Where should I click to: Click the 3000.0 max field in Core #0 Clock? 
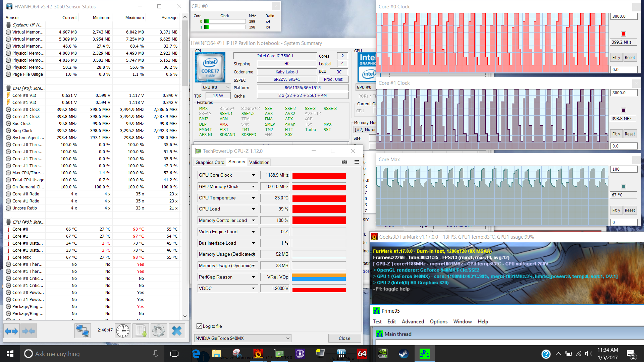[624, 16]
